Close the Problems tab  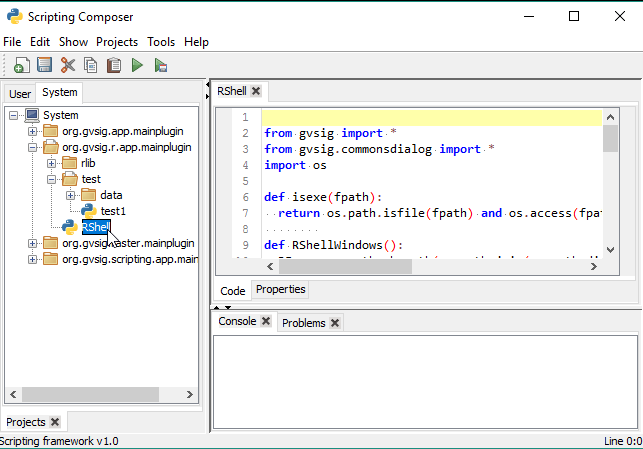point(335,323)
